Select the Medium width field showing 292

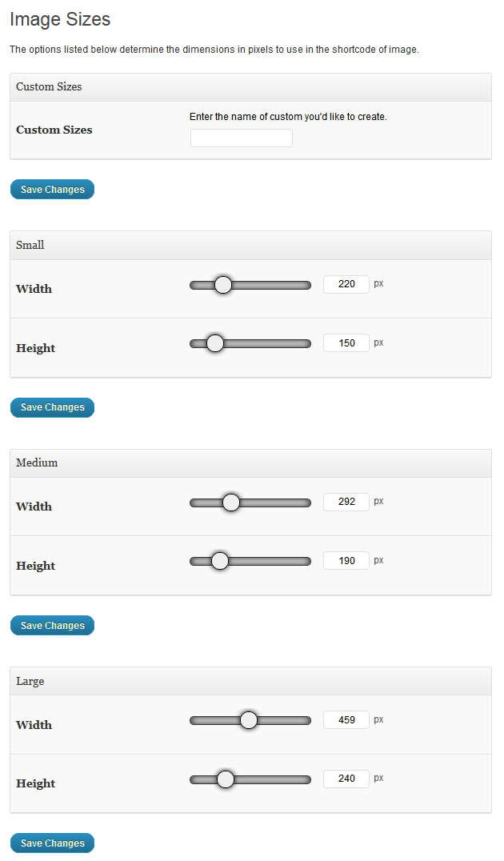tap(346, 502)
